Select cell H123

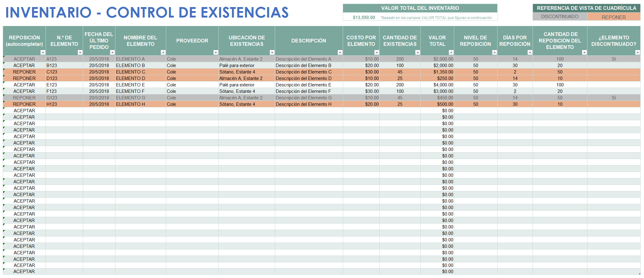click(x=64, y=104)
